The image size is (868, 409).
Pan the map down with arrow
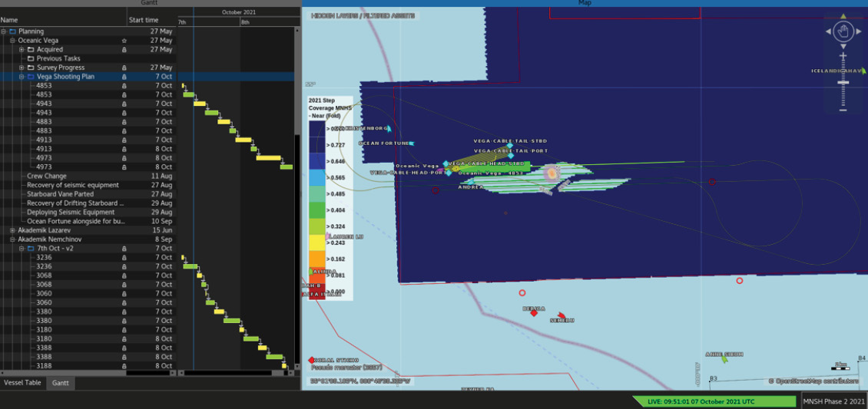click(843, 47)
